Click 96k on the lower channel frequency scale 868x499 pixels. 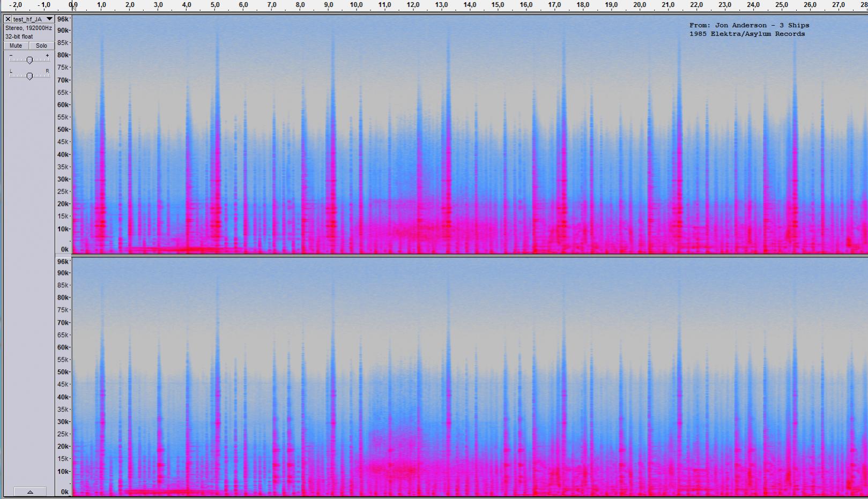pyautogui.click(x=63, y=262)
